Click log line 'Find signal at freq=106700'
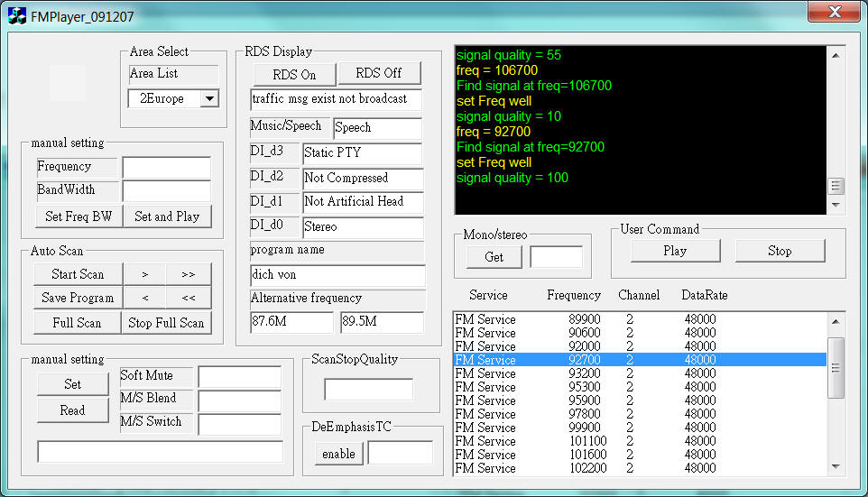 (x=533, y=86)
